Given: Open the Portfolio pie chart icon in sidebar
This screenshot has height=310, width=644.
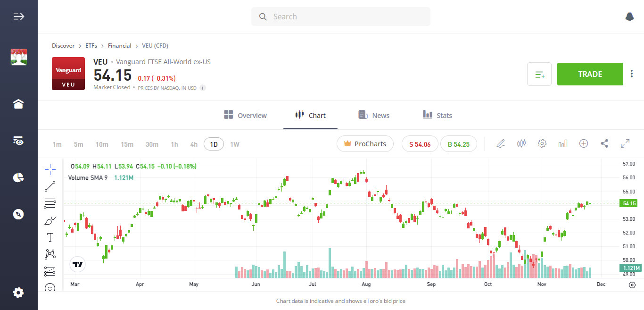Looking at the screenshot, I should point(18,177).
